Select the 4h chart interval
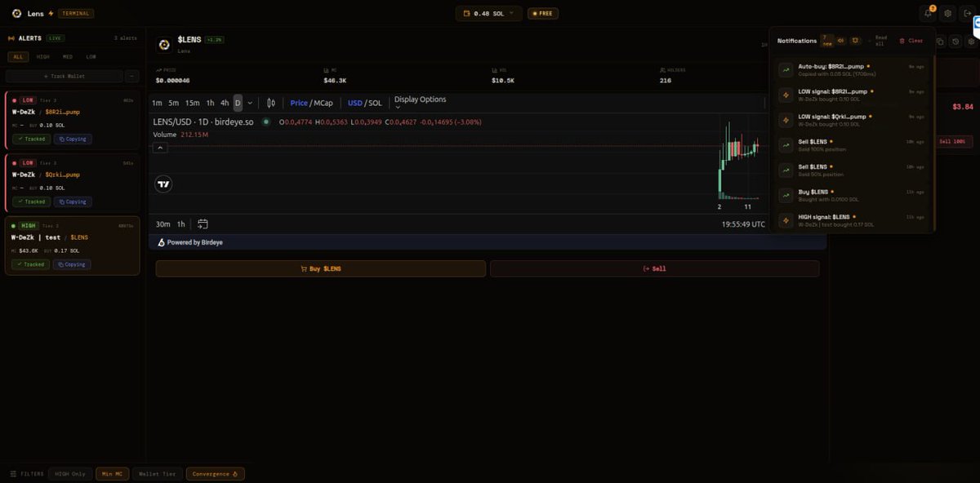Screen dimensions: 980x483 225,103
